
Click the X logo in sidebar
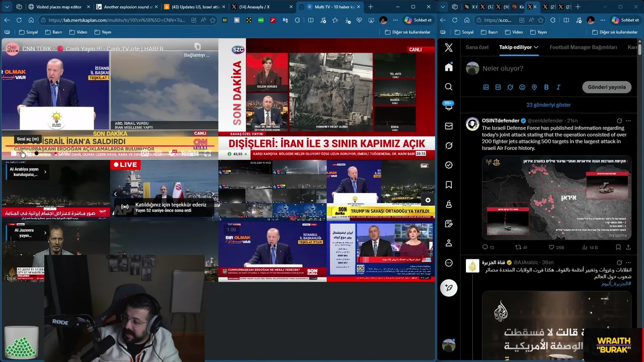click(x=449, y=48)
